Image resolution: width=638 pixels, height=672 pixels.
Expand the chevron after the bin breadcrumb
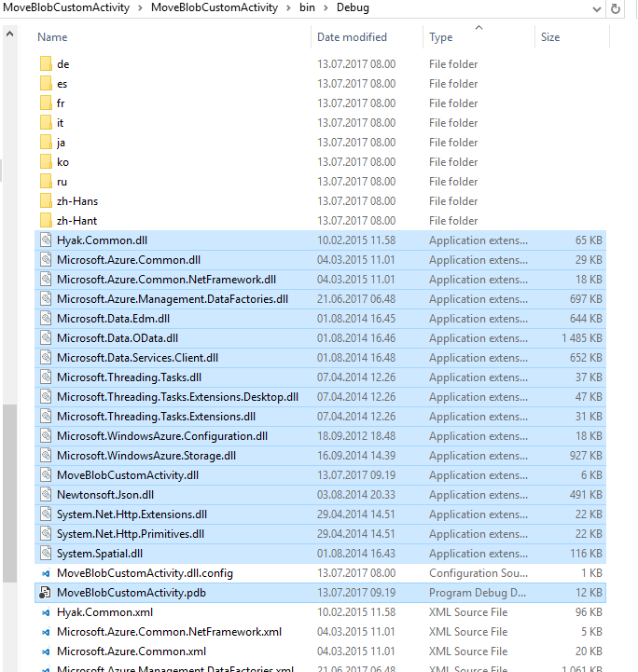click(326, 8)
